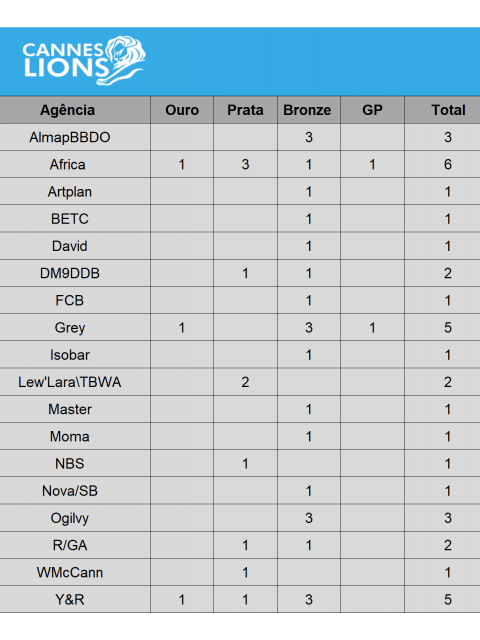Select the Lew'Lara\TBWA agency cell
Image resolution: width=480 pixels, height=640 pixels.
coord(75,382)
